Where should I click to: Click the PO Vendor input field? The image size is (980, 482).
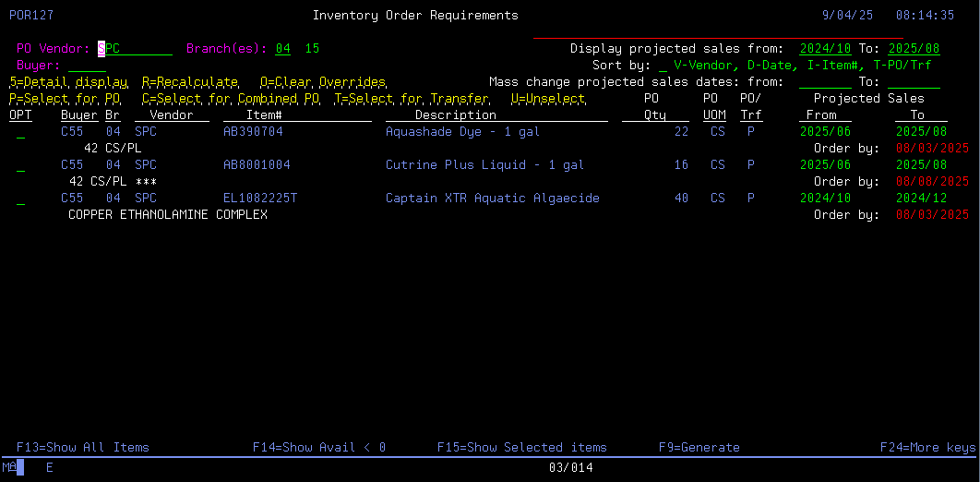pos(135,49)
